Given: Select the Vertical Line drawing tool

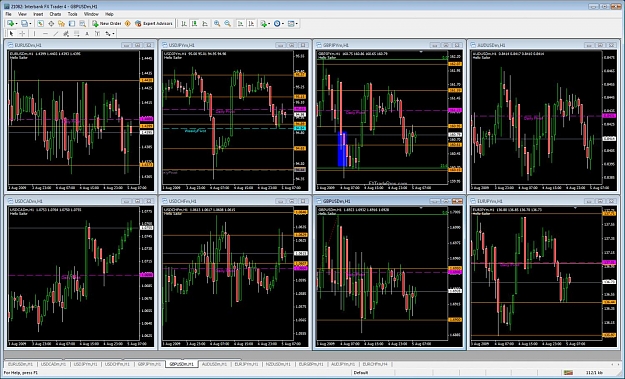Looking at the screenshot, I should pyautogui.click(x=34, y=34).
